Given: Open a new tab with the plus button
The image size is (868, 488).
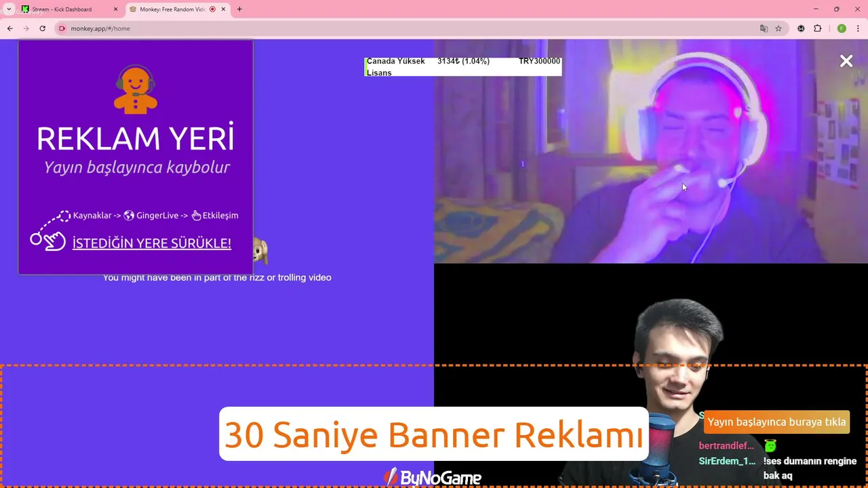Looking at the screenshot, I should (x=239, y=9).
